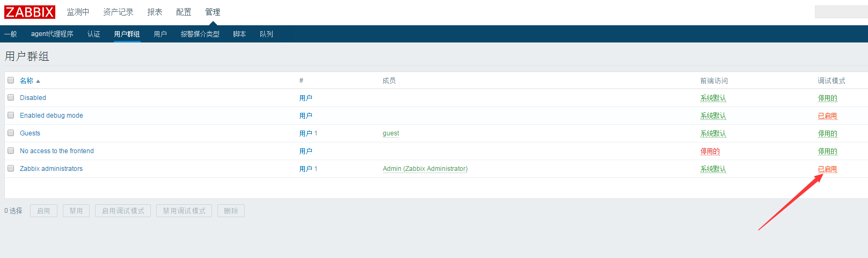868x258 pixels.
Task: Toggle 停用的 debug mode for No access row
Action: click(828, 151)
